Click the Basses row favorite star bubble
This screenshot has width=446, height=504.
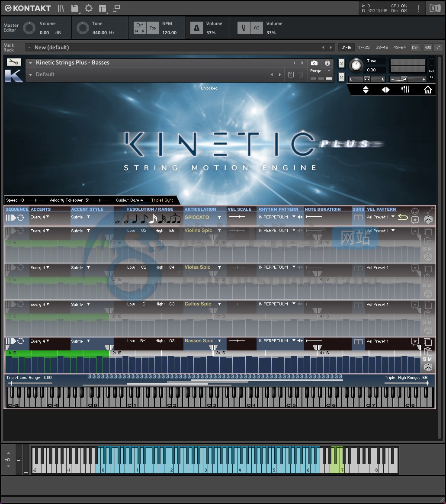[415, 341]
